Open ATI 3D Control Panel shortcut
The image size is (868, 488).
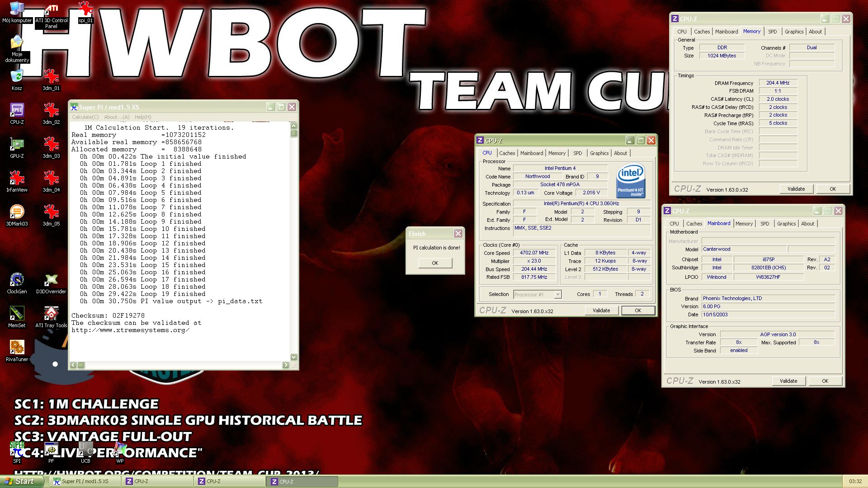[51, 16]
